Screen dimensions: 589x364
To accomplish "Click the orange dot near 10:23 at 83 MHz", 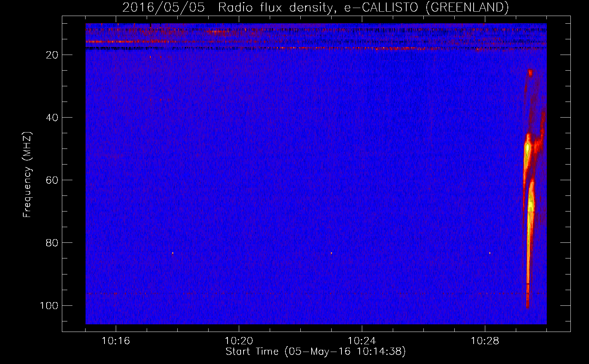I will point(331,253).
